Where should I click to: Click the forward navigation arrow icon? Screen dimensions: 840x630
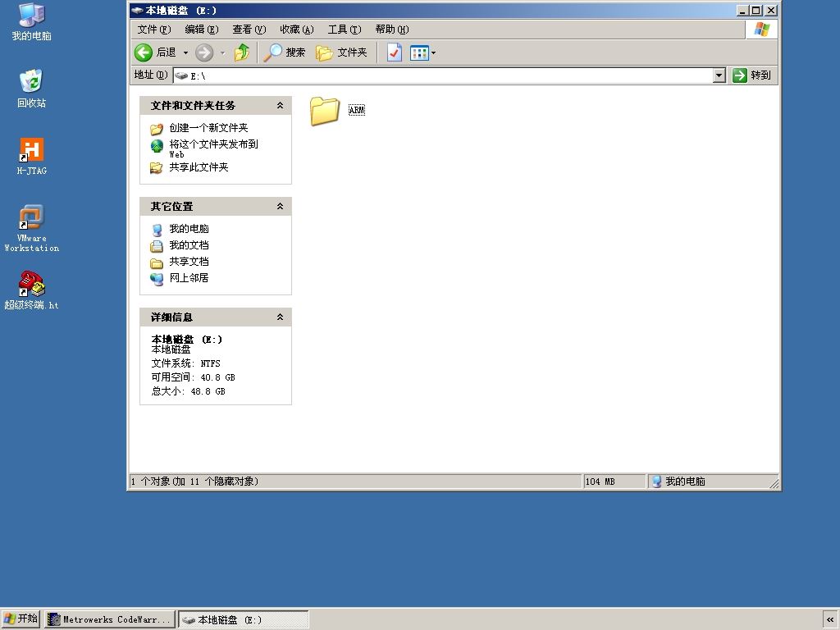[x=204, y=52]
